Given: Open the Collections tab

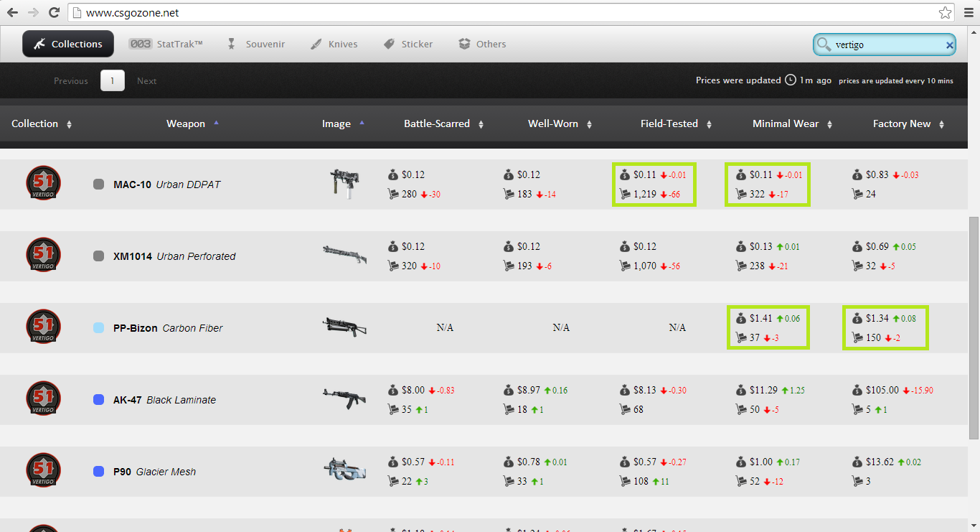Looking at the screenshot, I should click(x=68, y=44).
